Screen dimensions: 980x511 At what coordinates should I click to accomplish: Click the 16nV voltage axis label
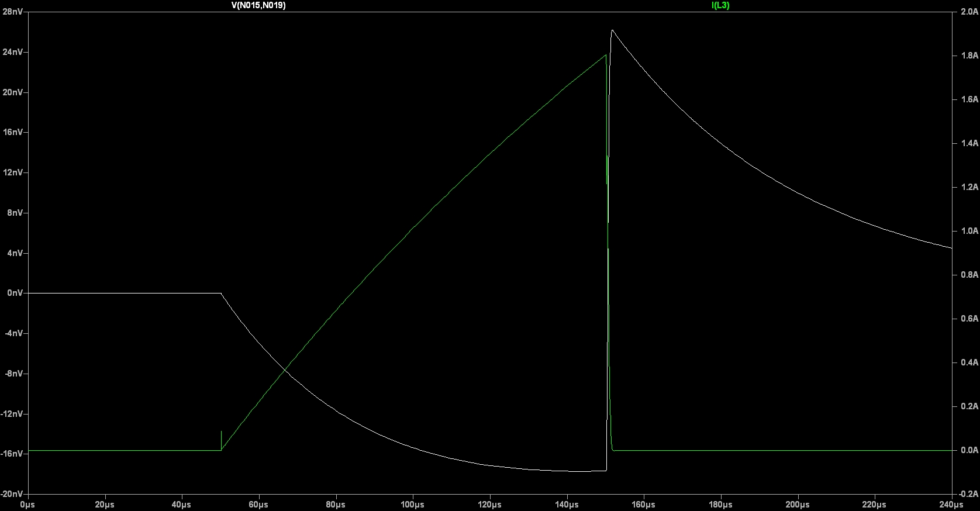coord(12,132)
